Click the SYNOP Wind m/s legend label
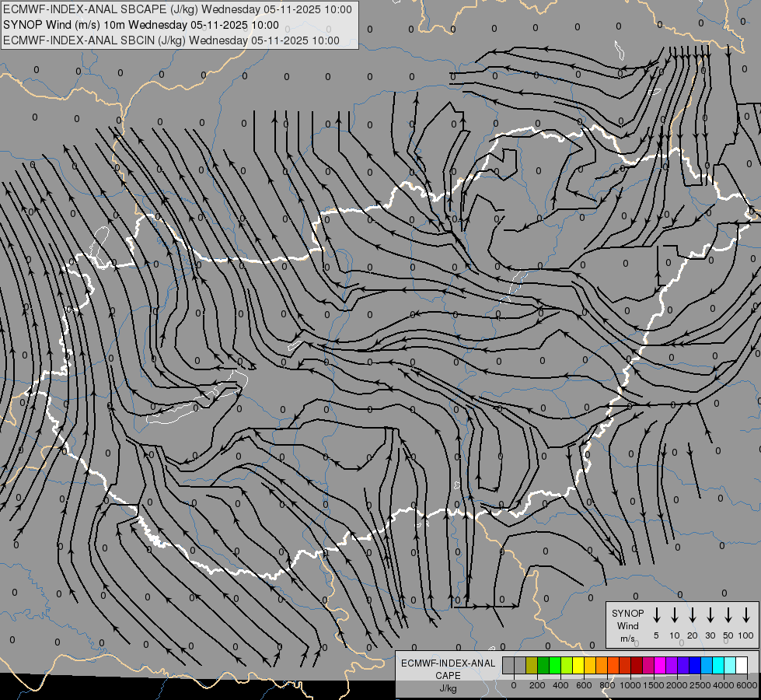 point(627,625)
